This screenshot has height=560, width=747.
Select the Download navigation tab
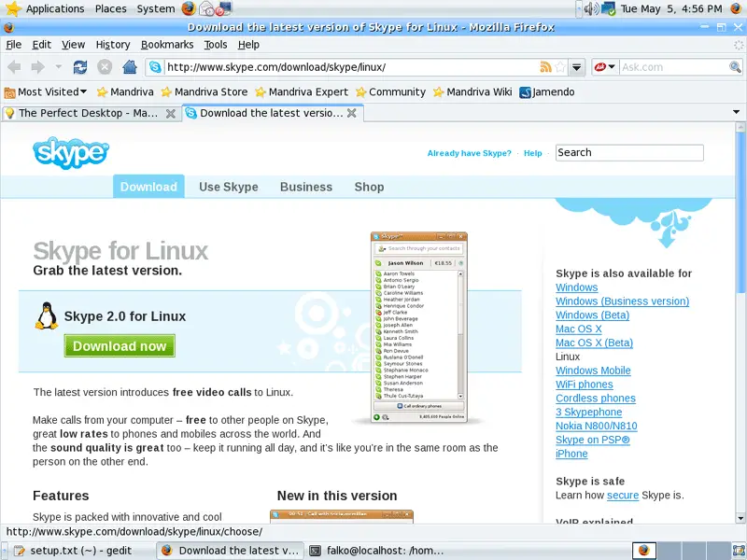[148, 187]
